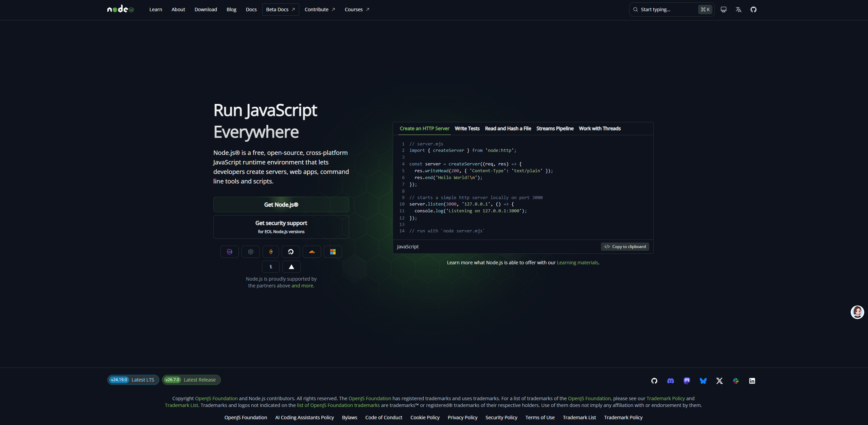The height and width of the screenshot is (425, 868).
Task: Click the search box "Start typing..."
Action: (x=672, y=10)
